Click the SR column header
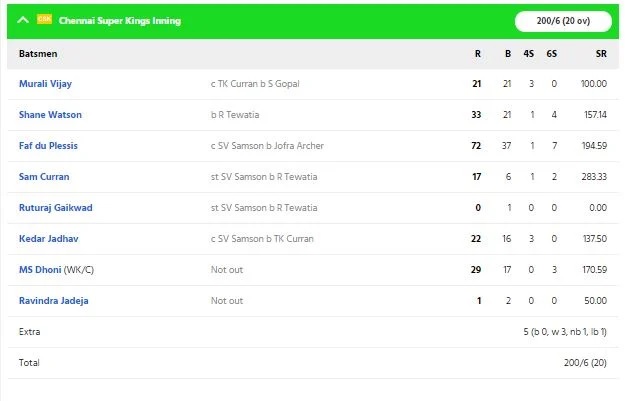The height and width of the screenshot is (401, 625). point(601,54)
